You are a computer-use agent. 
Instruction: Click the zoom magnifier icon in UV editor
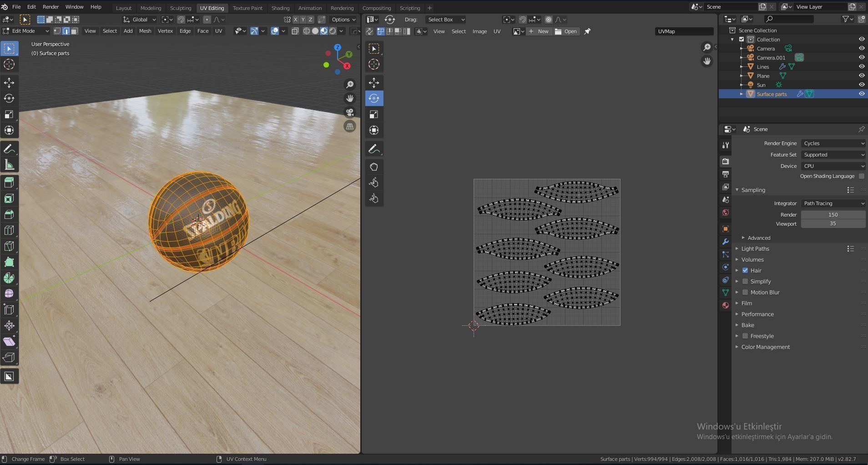pos(707,47)
